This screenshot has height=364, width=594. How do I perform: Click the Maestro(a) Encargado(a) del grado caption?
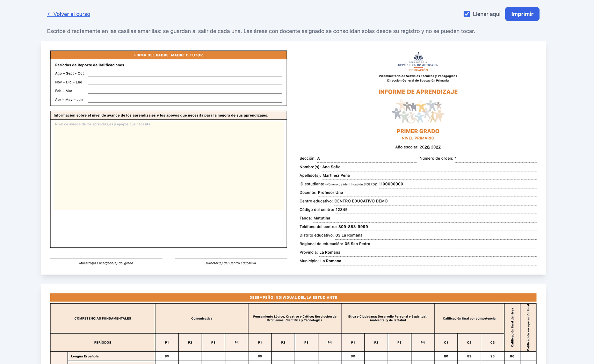(x=106, y=263)
